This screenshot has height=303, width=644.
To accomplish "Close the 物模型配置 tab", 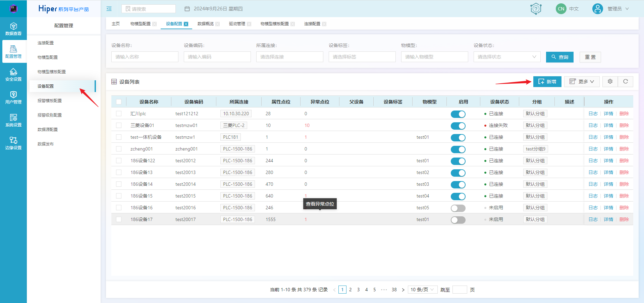I will pos(155,24).
